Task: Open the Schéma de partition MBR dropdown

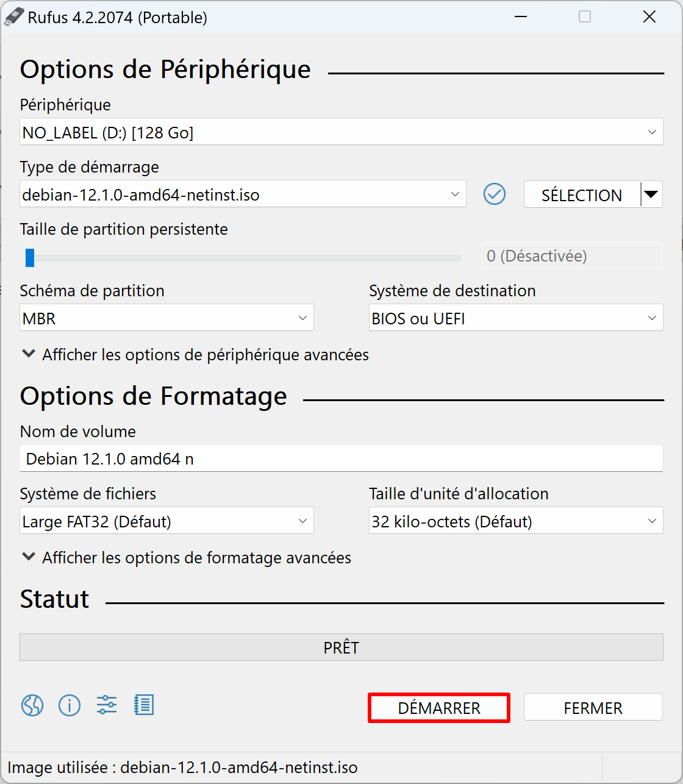Action: tap(166, 318)
